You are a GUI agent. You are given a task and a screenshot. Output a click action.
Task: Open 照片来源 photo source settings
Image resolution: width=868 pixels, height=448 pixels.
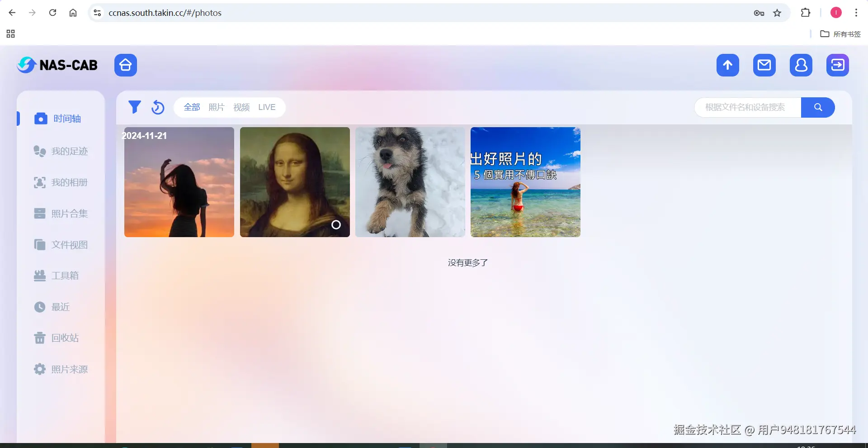click(x=61, y=369)
